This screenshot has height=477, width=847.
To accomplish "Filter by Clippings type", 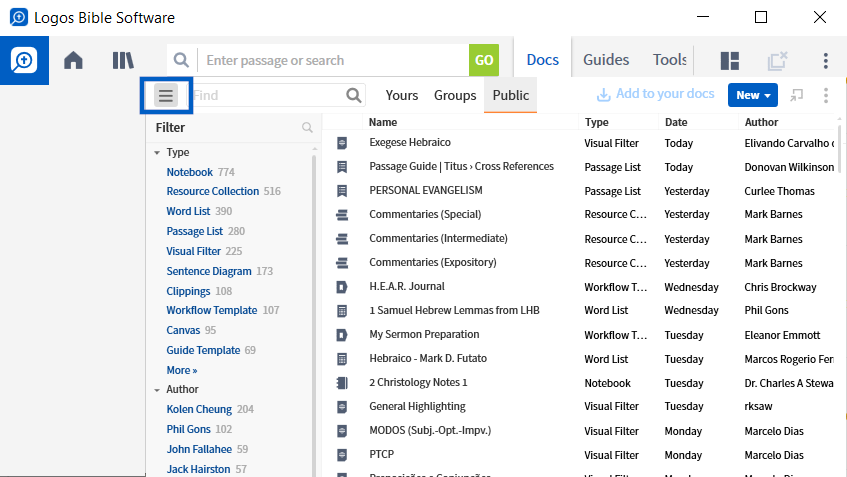I will click(188, 291).
